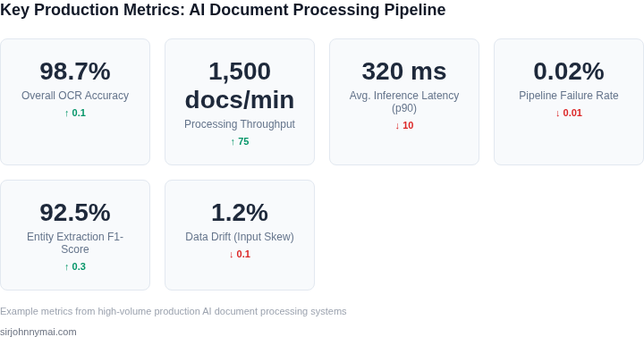Select the 98.7% value
Screen dimensions: 644x337
click(75, 71)
